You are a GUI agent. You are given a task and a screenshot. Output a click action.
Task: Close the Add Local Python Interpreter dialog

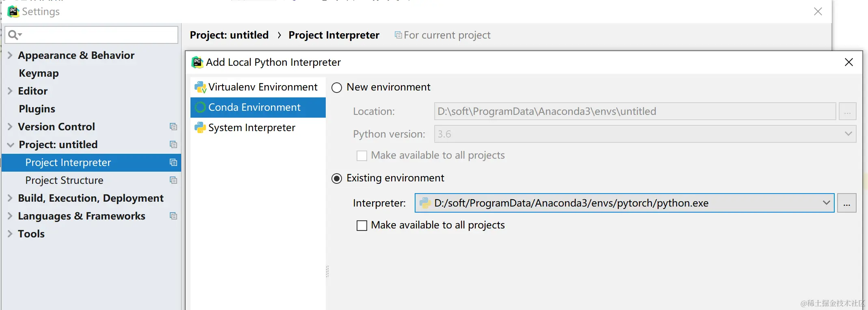(x=849, y=62)
